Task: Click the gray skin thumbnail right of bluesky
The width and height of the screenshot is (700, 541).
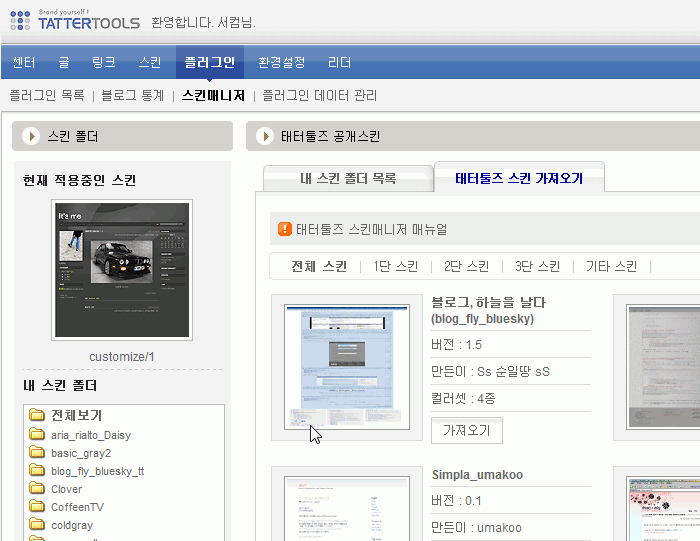Action: [663, 367]
